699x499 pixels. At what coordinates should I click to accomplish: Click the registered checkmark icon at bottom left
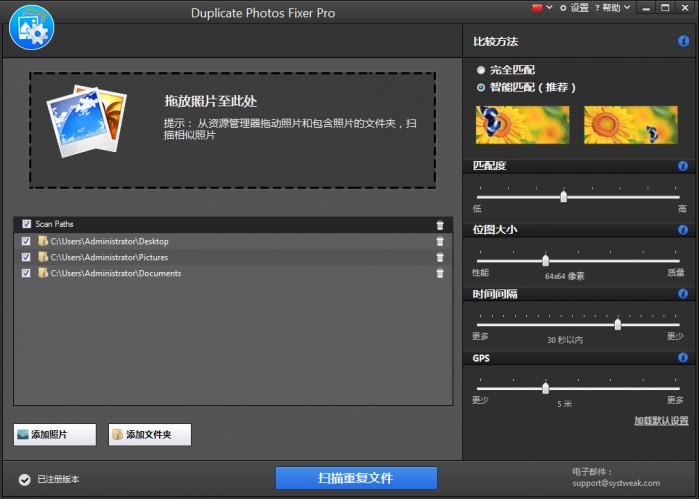click(x=25, y=480)
